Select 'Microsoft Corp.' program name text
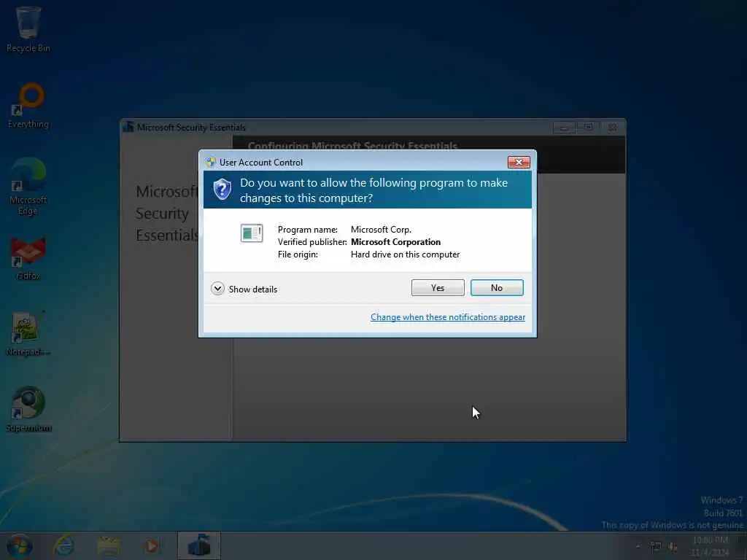The image size is (747, 560). click(381, 230)
